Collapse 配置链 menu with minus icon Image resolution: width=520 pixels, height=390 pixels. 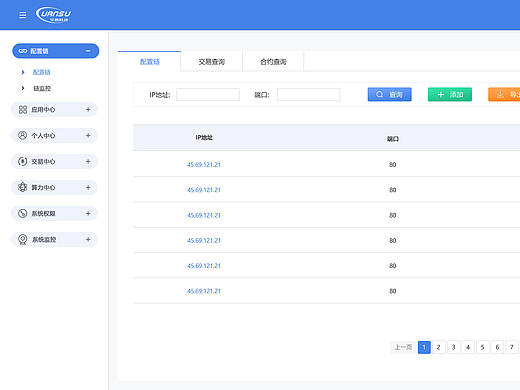88,51
